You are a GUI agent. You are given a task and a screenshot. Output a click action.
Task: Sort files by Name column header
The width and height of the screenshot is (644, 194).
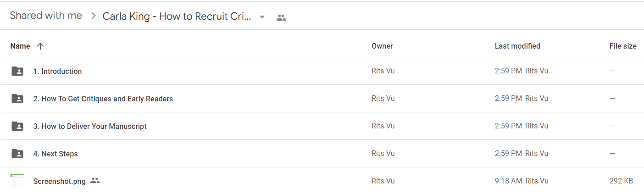pyautogui.click(x=20, y=46)
